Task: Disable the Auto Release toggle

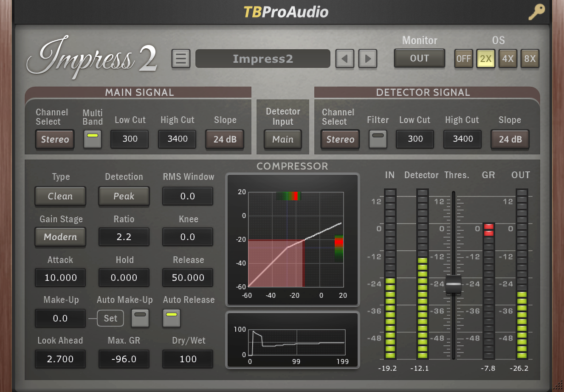Action: 172,318
